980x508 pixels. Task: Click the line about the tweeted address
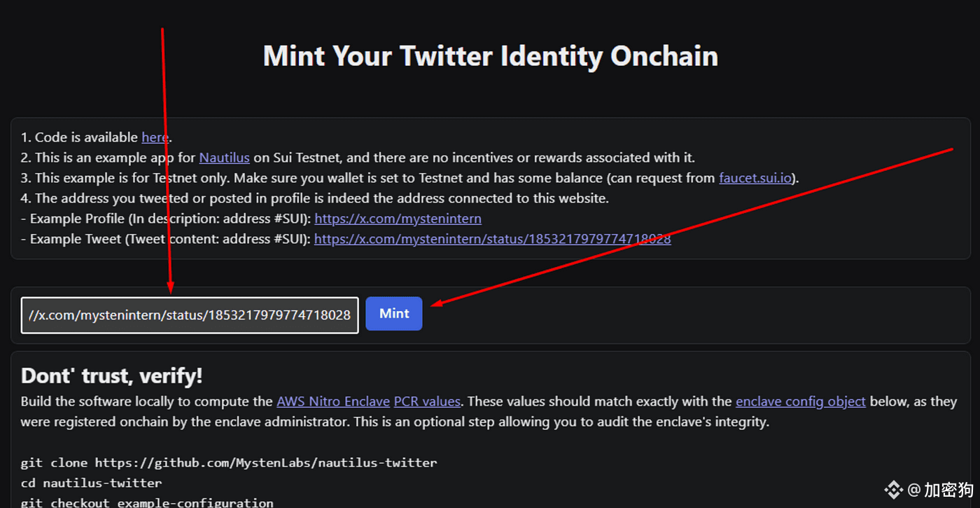(x=315, y=198)
